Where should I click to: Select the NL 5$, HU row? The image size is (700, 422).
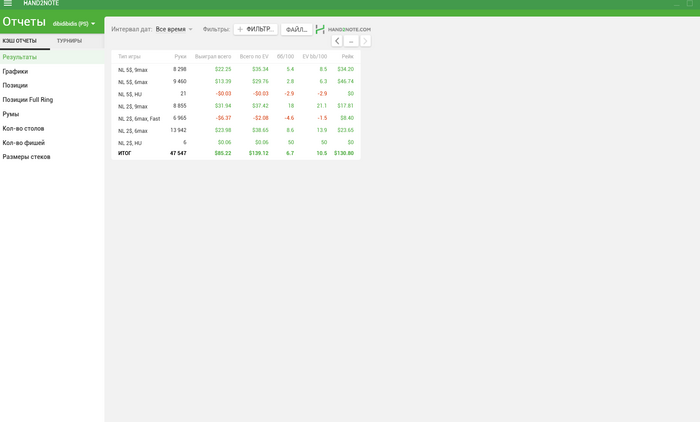click(x=236, y=94)
